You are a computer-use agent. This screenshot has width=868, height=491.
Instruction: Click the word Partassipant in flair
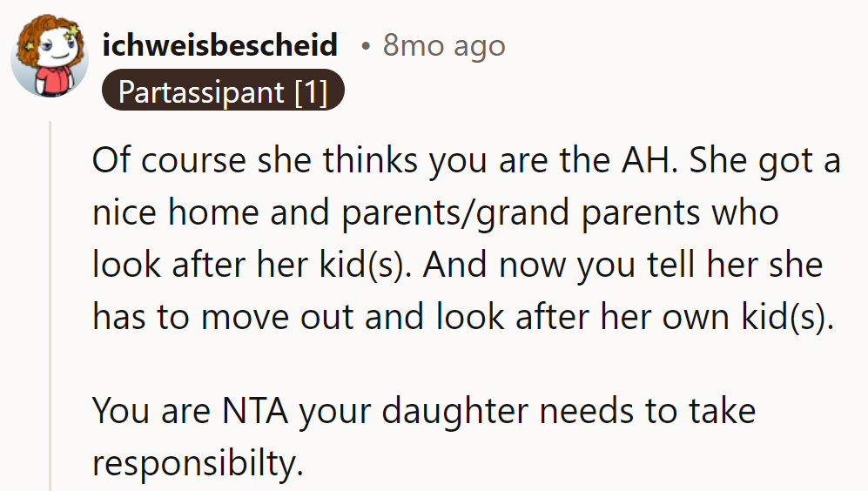[201, 92]
